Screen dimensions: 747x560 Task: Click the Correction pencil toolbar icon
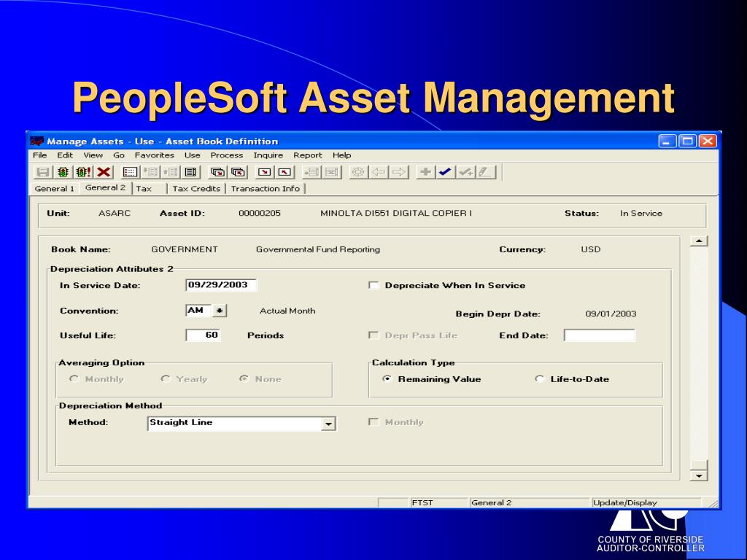486,172
